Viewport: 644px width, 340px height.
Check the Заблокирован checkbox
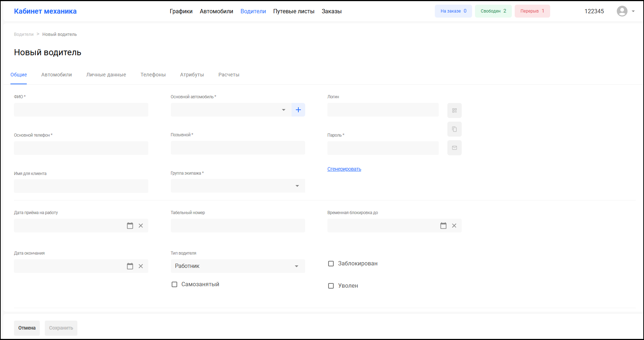point(331,264)
